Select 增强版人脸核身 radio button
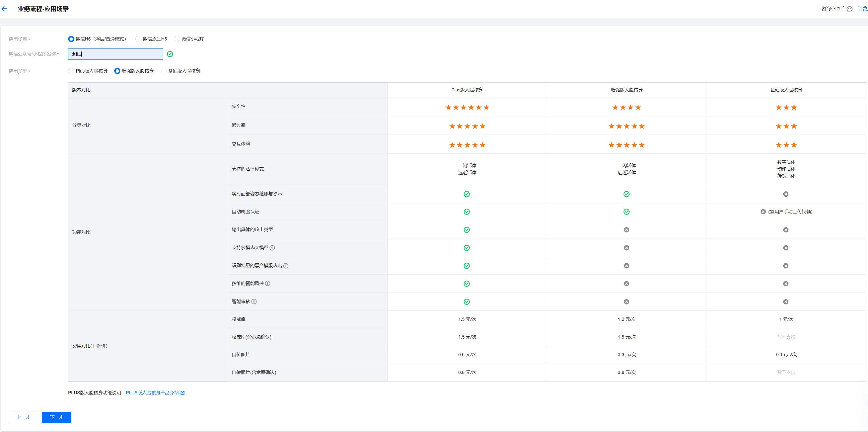 [x=117, y=71]
